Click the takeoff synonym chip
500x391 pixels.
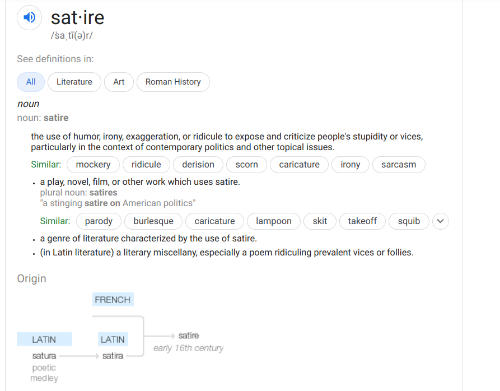tap(362, 221)
